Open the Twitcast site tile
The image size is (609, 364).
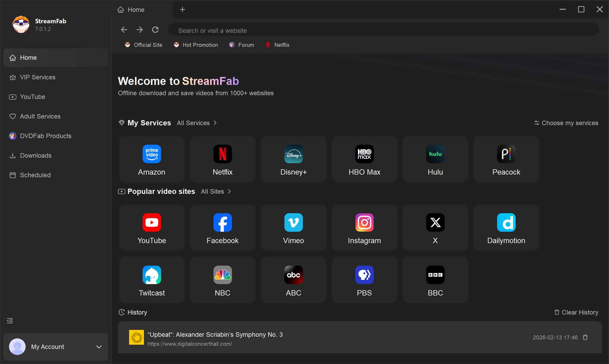152,280
